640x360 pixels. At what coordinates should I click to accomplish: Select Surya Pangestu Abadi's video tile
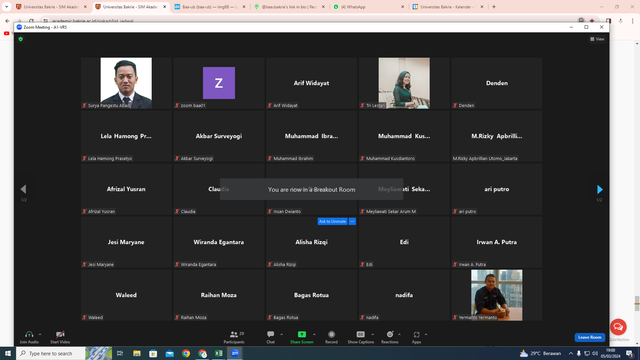(x=126, y=83)
